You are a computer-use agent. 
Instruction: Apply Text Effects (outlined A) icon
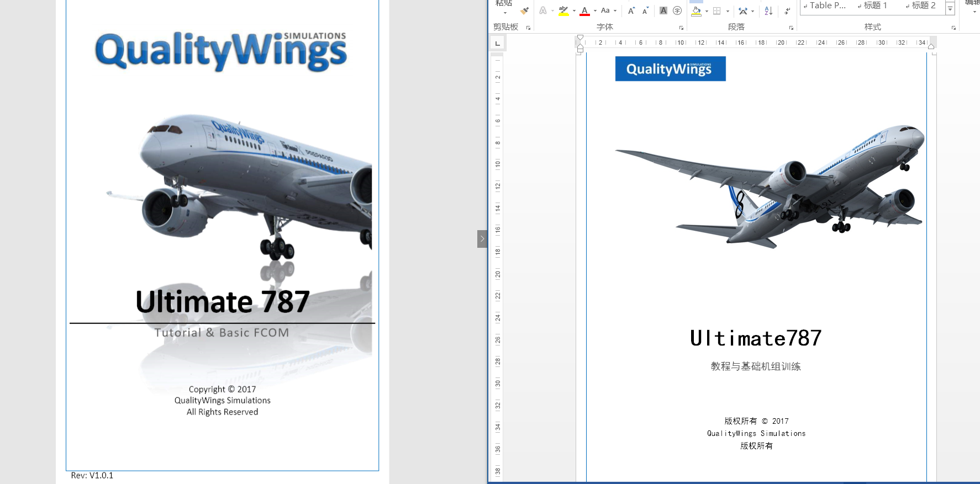pyautogui.click(x=543, y=10)
